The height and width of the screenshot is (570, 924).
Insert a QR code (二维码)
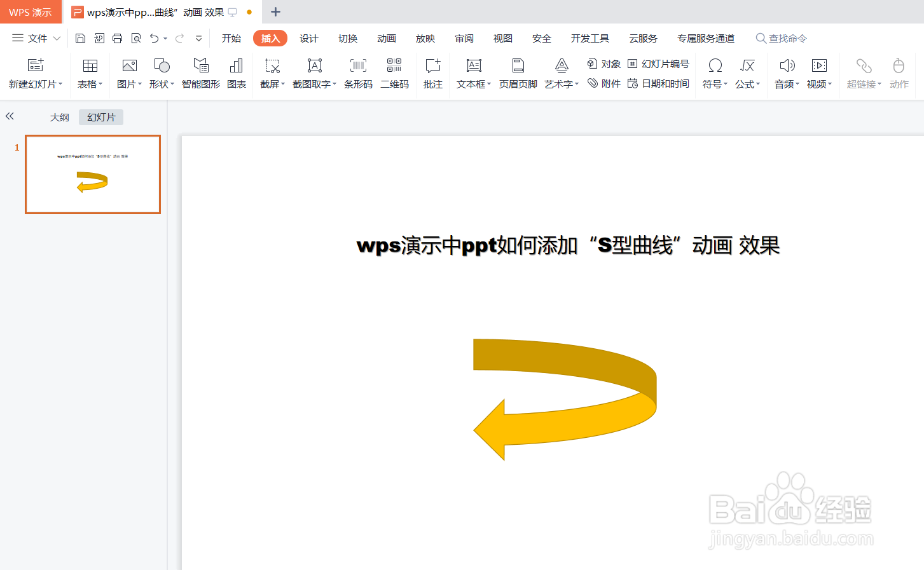click(394, 65)
